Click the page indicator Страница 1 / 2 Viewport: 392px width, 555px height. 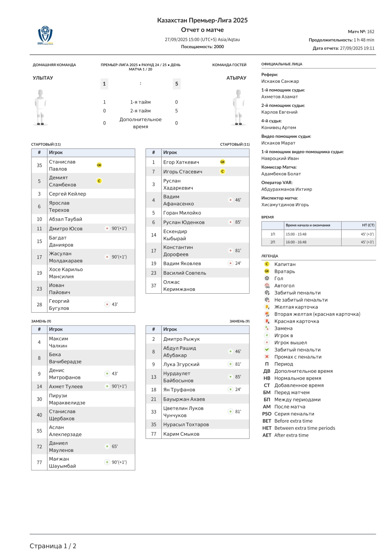[x=53, y=546]
